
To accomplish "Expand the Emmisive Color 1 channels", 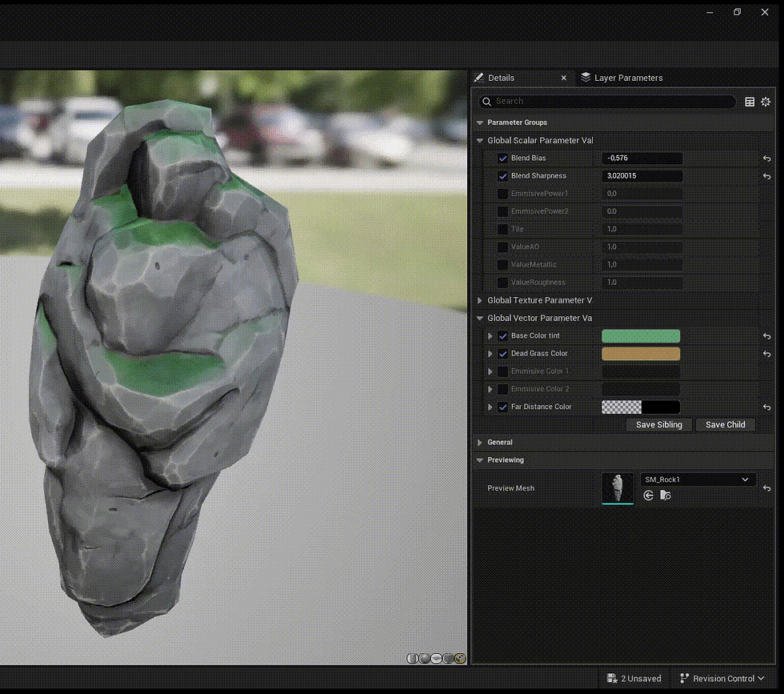I will tap(490, 371).
